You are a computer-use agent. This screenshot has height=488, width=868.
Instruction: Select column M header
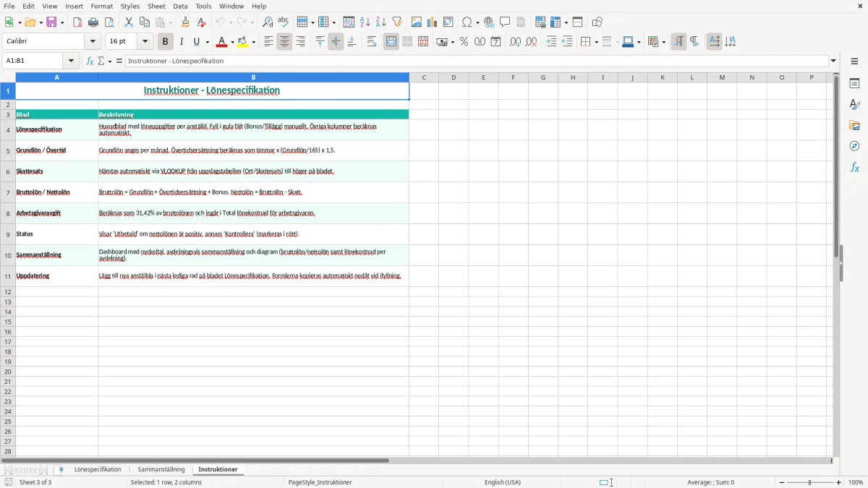click(x=722, y=77)
